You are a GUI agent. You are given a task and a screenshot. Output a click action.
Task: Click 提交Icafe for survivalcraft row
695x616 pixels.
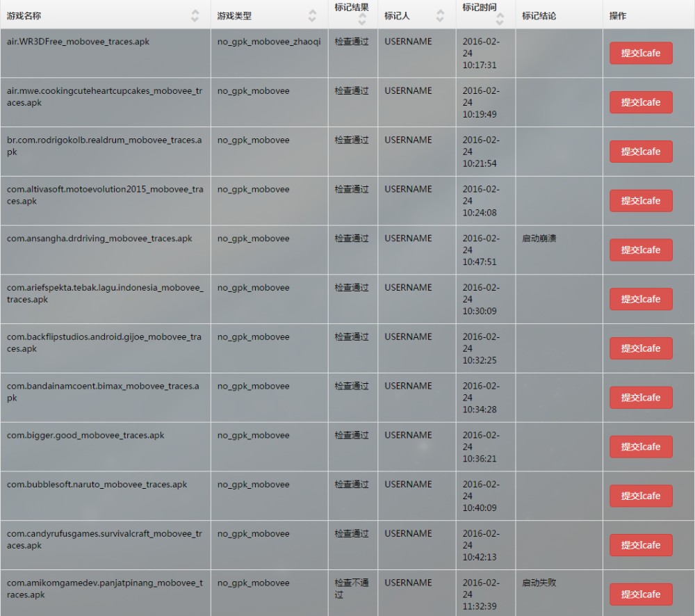tap(641, 545)
